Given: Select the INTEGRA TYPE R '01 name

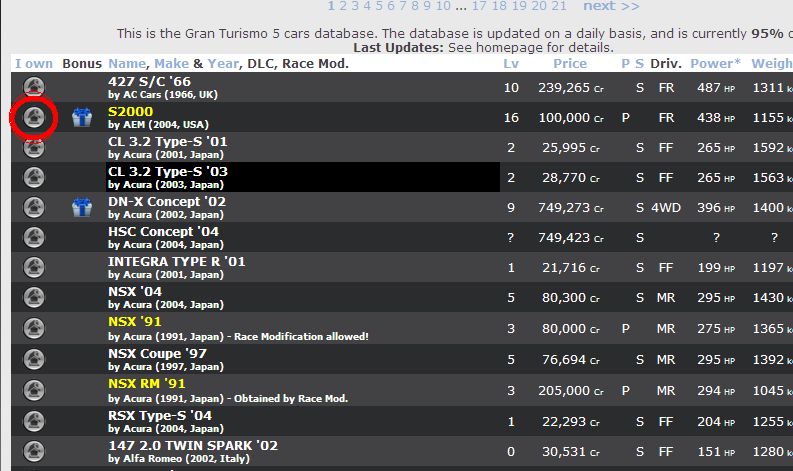Looking at the screenshot, I should [177, 262].
